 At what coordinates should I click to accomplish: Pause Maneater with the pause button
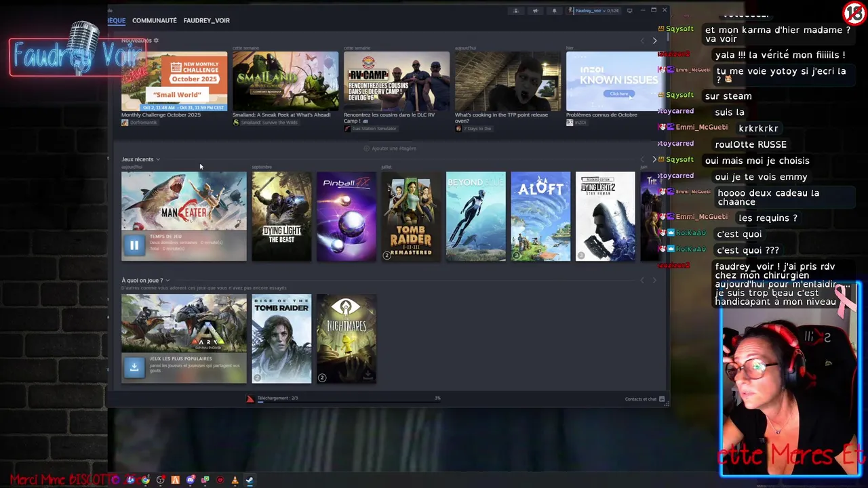pos(134,245)
